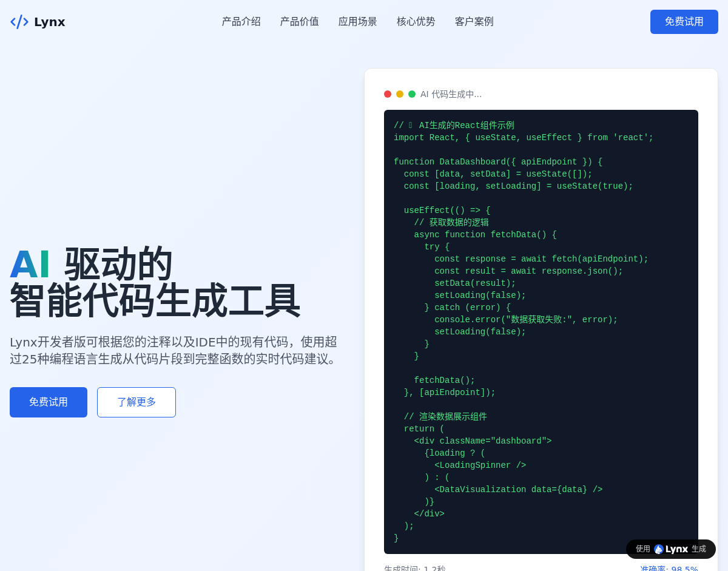The image size is (728, 571).
Task: Click the gradient AI heading text
Action: [x=30, y=265]
